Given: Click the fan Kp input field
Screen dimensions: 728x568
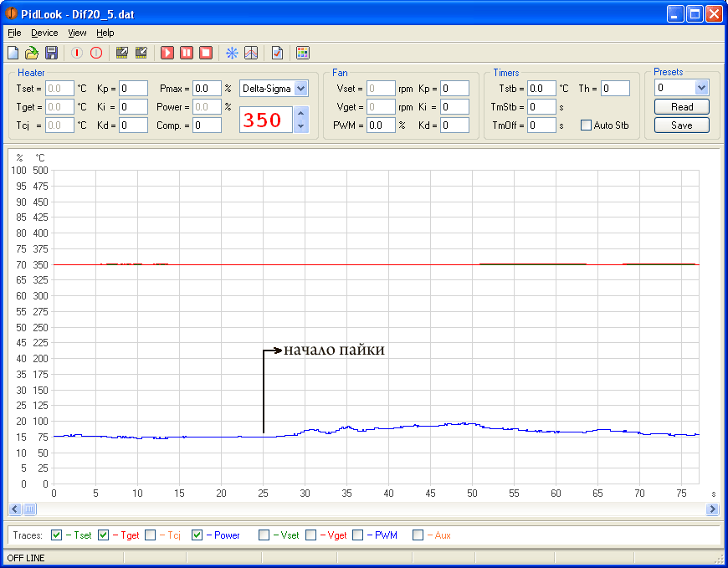Looking at the screenshot, I should tap(454, 88).
